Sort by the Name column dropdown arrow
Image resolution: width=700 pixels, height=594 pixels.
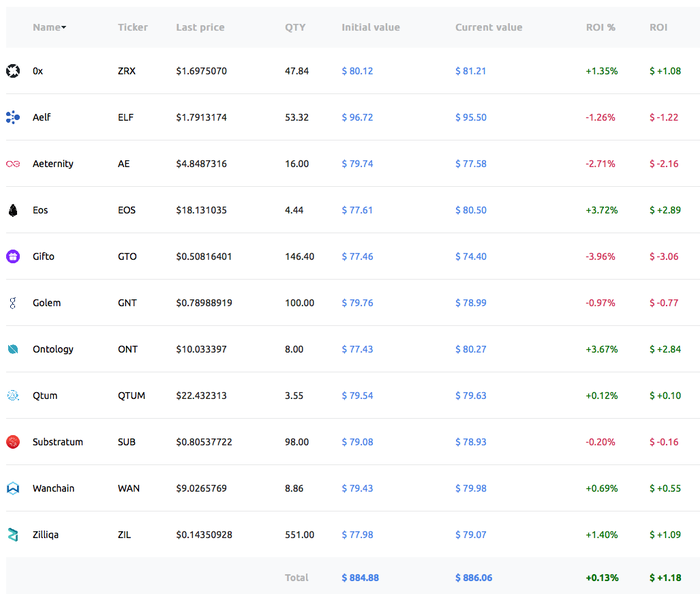[x=64, y=27]
